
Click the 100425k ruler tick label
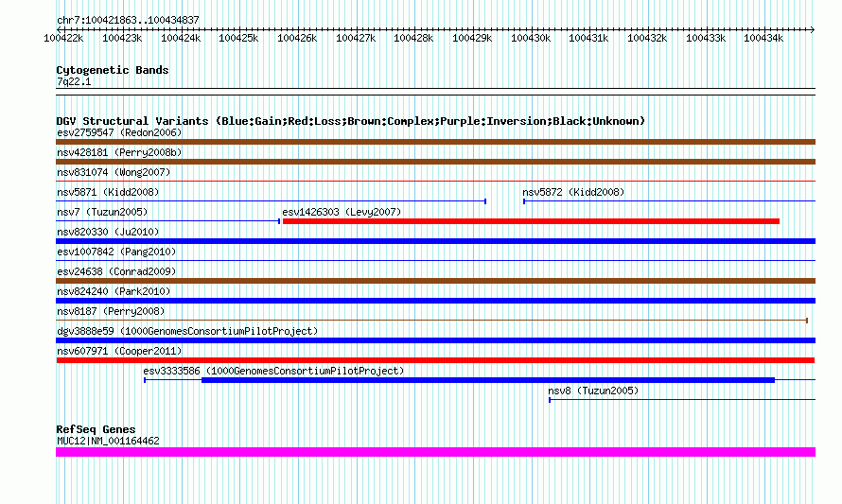[238, 38]
